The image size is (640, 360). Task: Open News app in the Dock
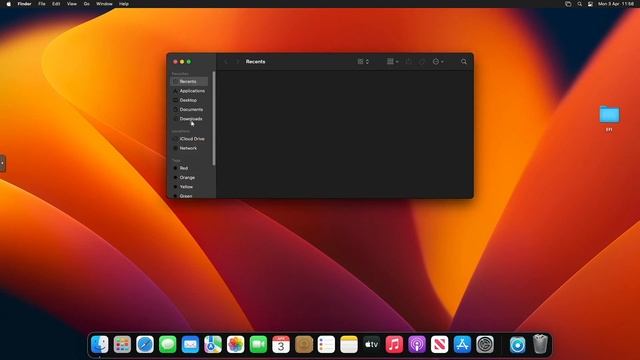439,344
